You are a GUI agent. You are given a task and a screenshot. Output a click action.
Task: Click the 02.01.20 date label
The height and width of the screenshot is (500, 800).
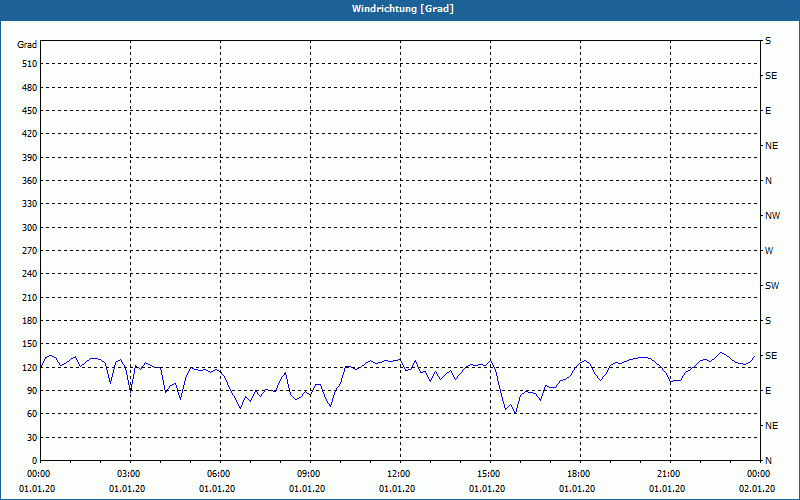tap(757, 489)
